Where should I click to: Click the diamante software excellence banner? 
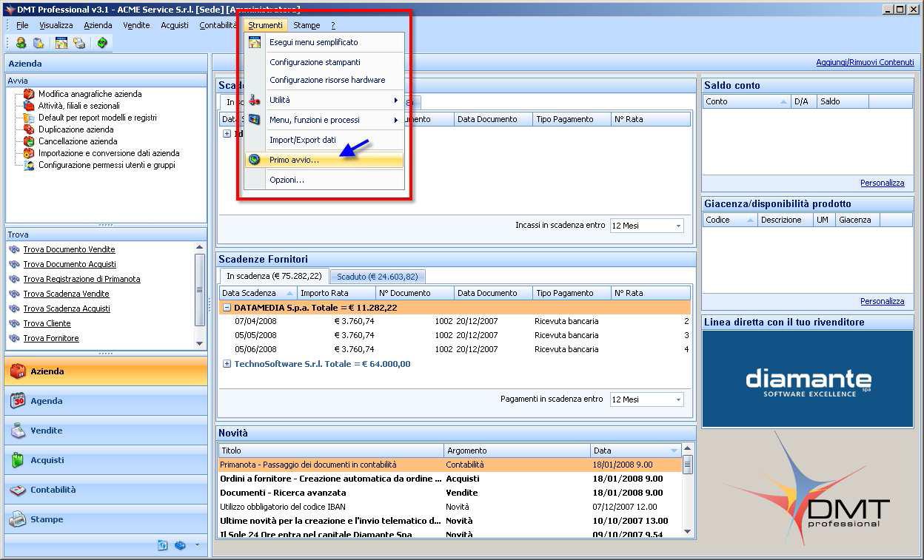[x=807, y=379]
